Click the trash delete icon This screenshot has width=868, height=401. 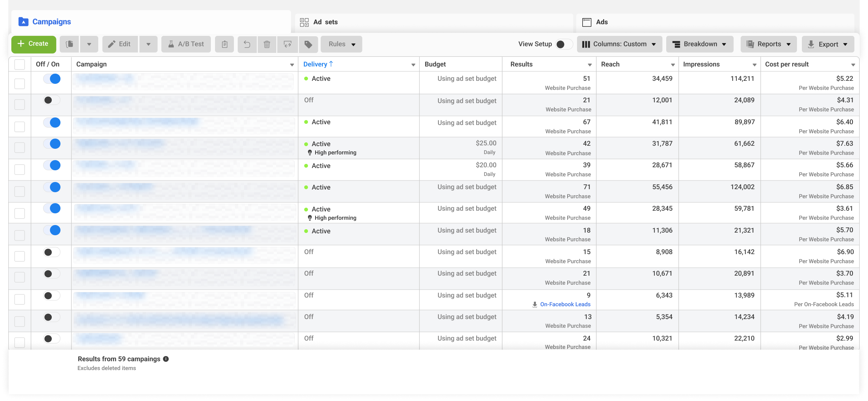click(267, 44)
